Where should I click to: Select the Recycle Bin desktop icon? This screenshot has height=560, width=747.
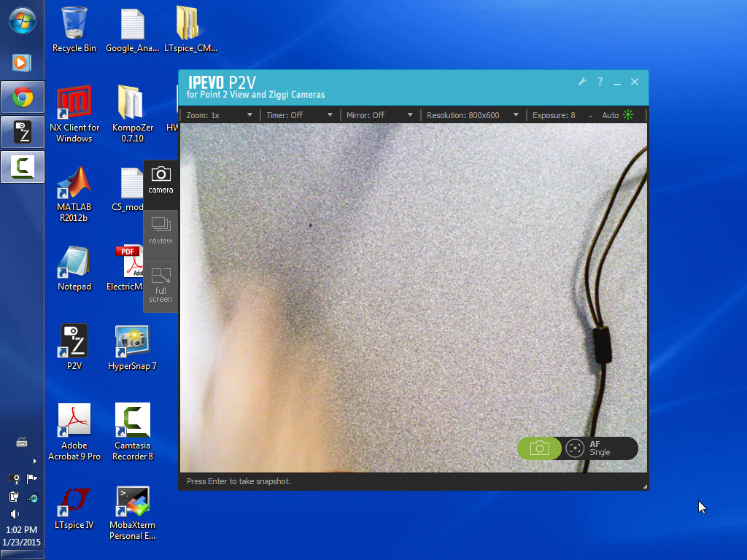click(74, 29)
